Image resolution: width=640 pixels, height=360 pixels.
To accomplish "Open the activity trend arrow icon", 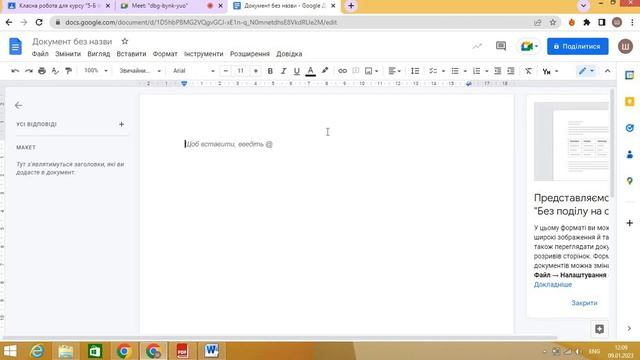I will [477, 46].
